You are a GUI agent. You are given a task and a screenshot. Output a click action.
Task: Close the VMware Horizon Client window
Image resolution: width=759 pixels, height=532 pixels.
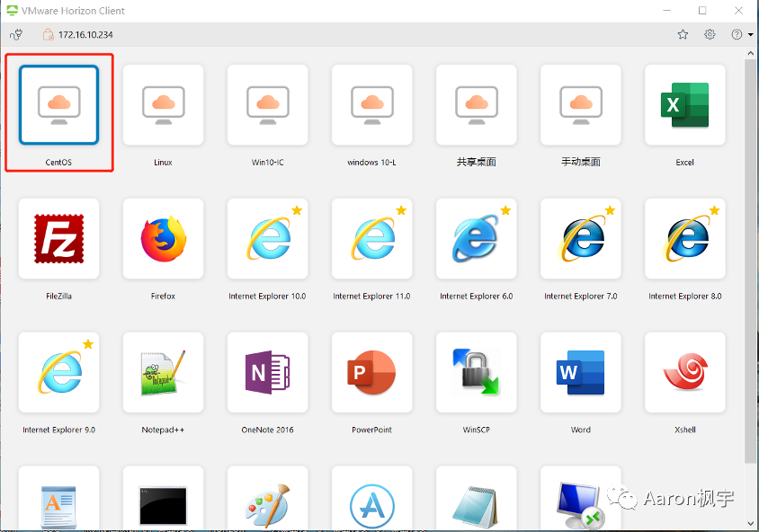pos(738,11)
